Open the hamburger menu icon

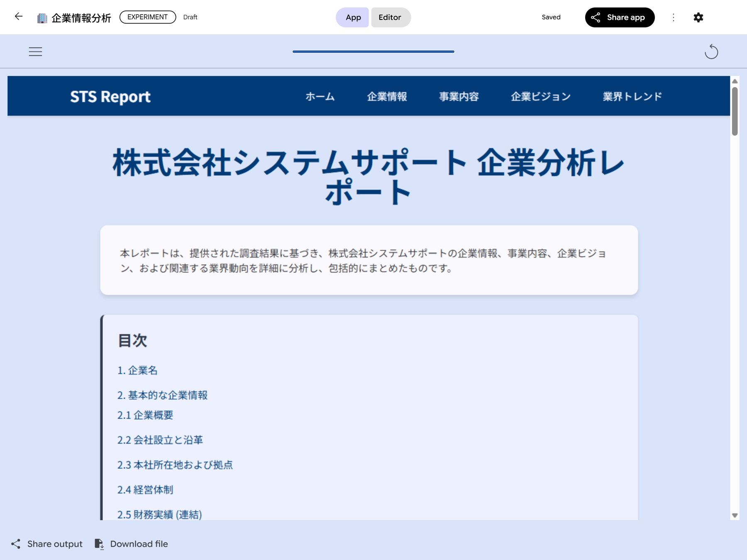35,51
